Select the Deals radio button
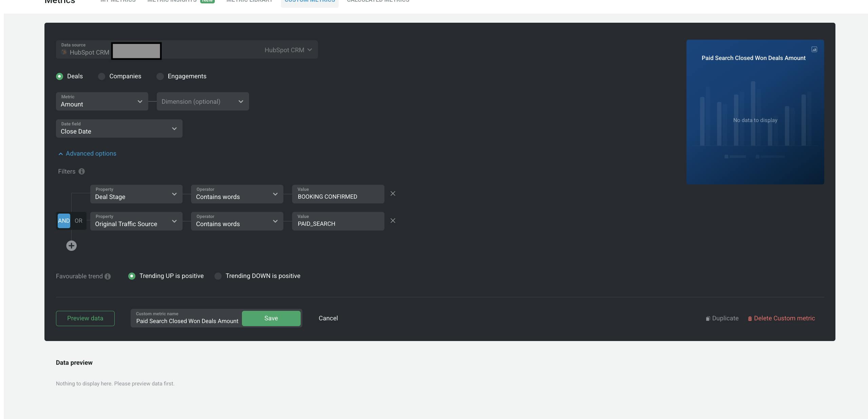Image resolution: width=868 pixels, height=419 pixels. pyautogui.click(x=59, y=77)
